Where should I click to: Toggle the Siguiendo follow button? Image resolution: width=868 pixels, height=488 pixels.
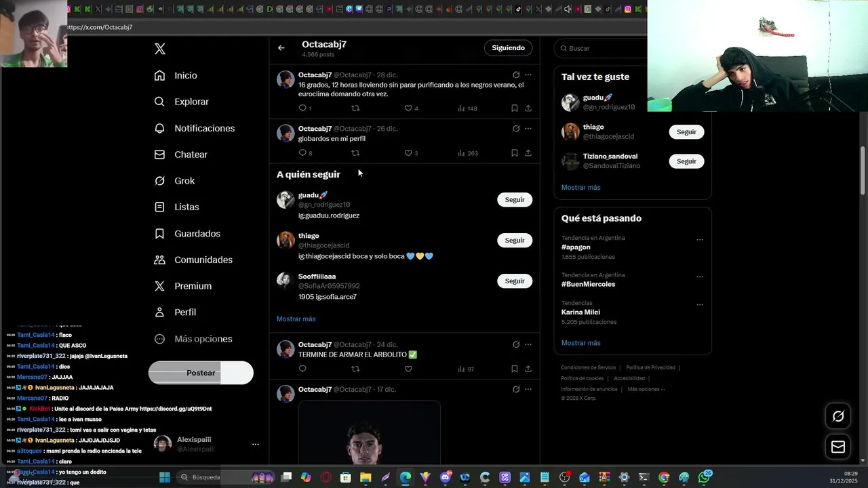click(x=508, y=48)
